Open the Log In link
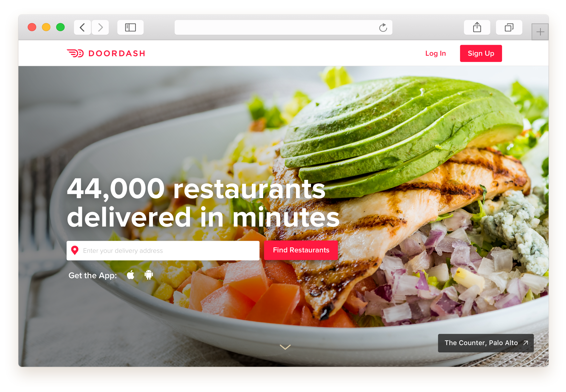This screenshot has height=392, width=566. [435, 53]
